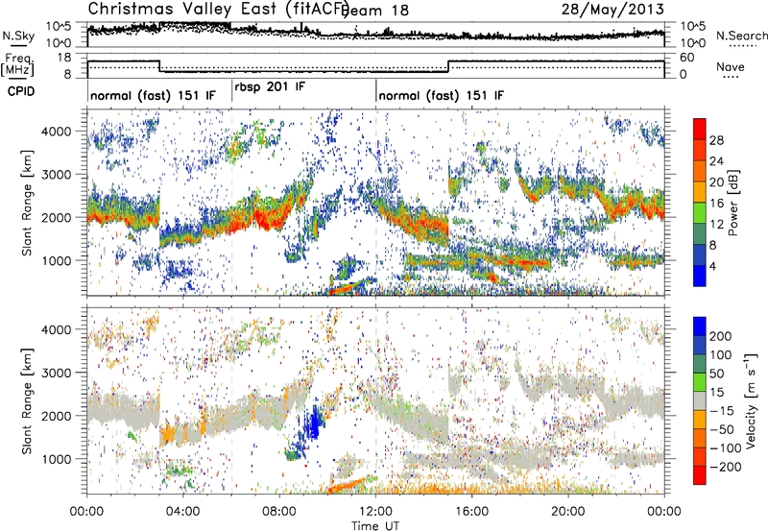Screen dimensions: 768x532
Task: Click the Christmas Valley East (fitACF) title
Action: tap(218, 9)
